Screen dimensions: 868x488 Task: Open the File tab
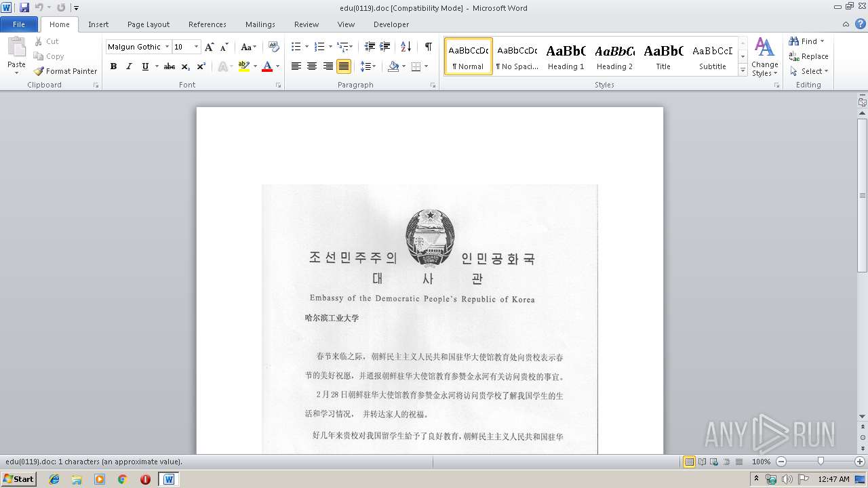pyautogui.click(x=19, y=24)
